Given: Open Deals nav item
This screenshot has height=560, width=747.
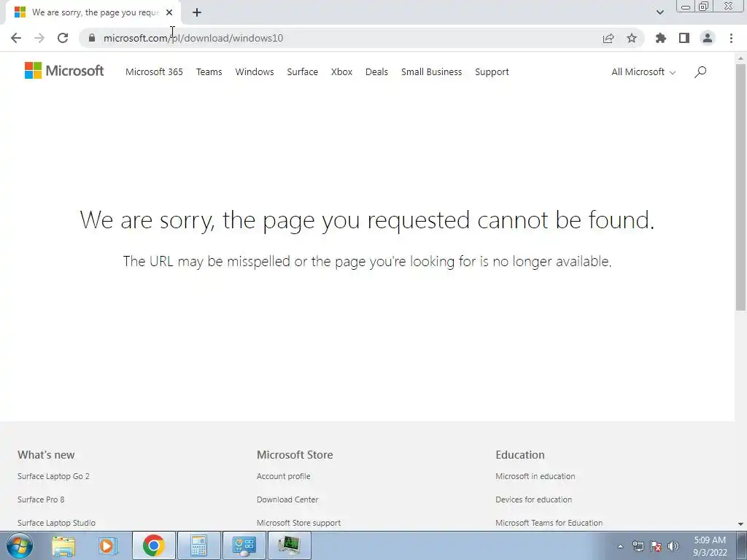Looking at the screenshot, I should click(376, 72).
